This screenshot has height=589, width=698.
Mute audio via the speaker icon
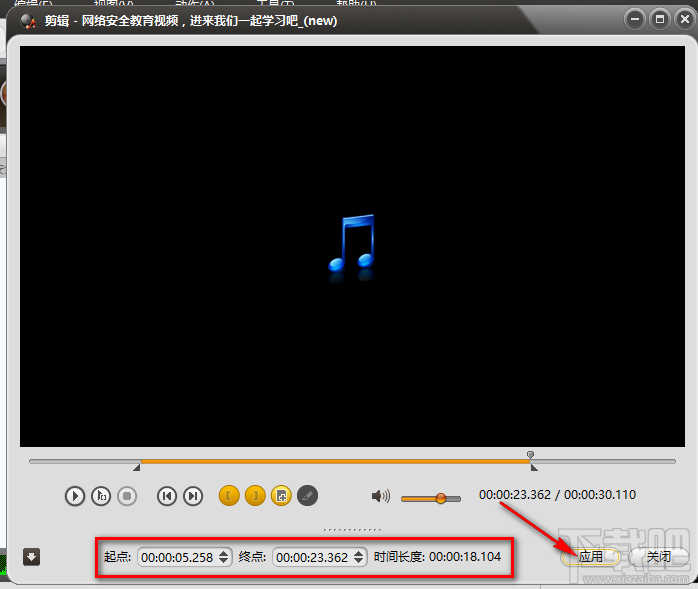coord(381,496)
